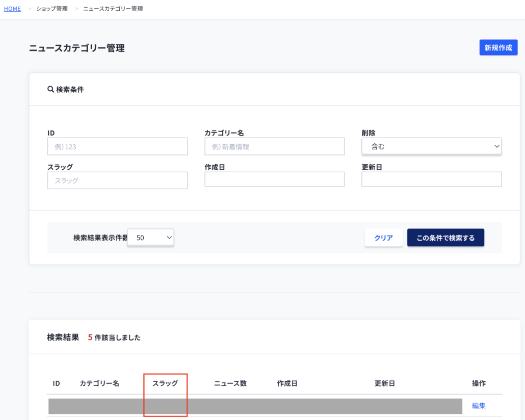Click the 5 件該当しました result count text
This screenshot has height=420, width=525.
pyautogui.click(x=114, y=337)
